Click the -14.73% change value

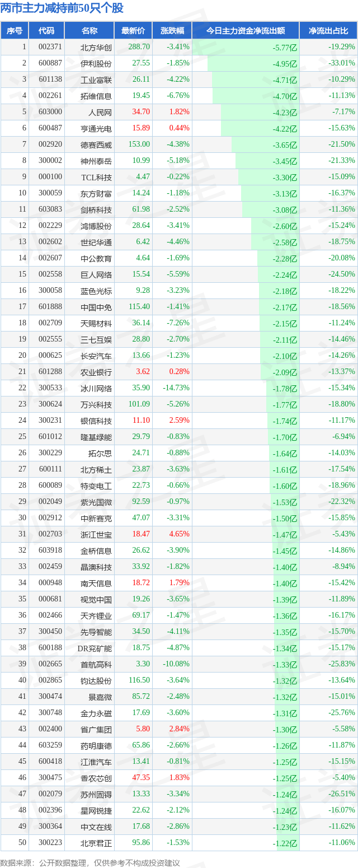pyautogui.click(x=176, y=388)
